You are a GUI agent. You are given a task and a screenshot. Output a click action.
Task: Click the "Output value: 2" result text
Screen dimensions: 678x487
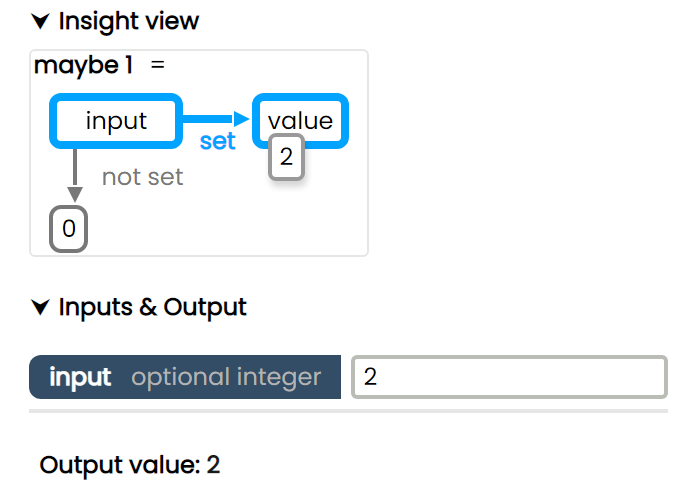click(129, 464)
